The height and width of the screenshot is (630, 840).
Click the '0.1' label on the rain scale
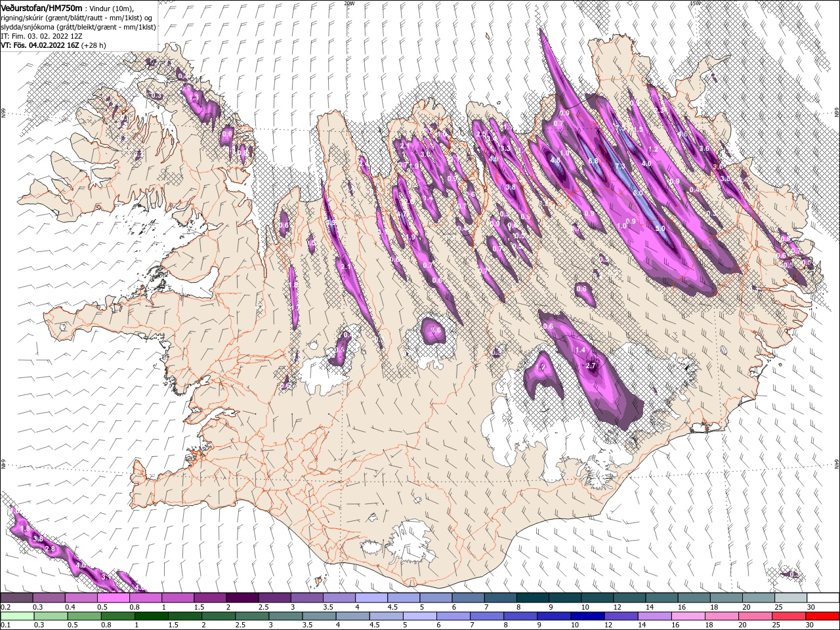coord(5,625)
